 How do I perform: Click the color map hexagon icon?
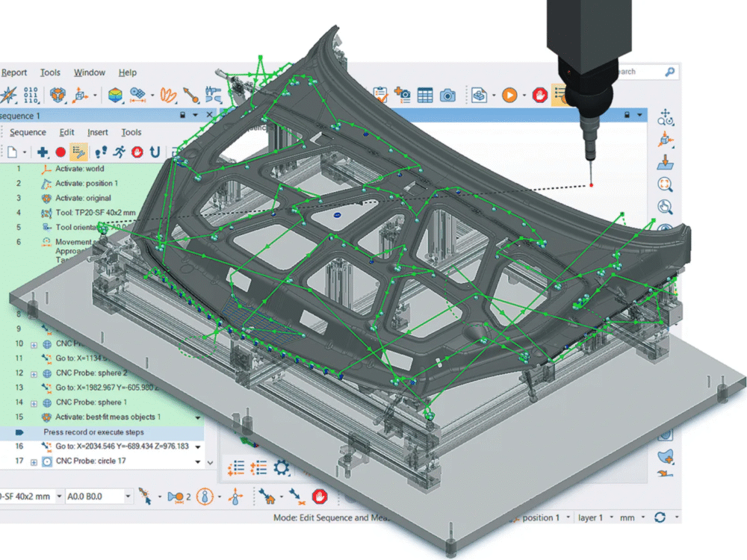click(115, 95)
